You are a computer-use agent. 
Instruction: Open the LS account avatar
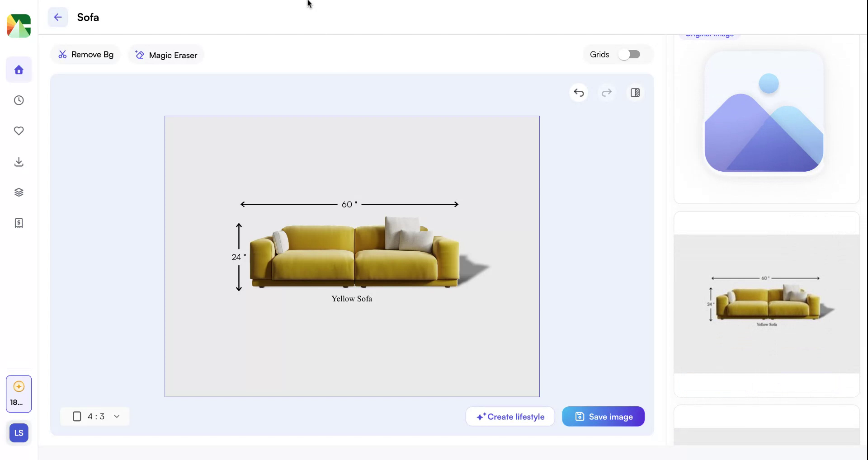click(x=19, y=432)
